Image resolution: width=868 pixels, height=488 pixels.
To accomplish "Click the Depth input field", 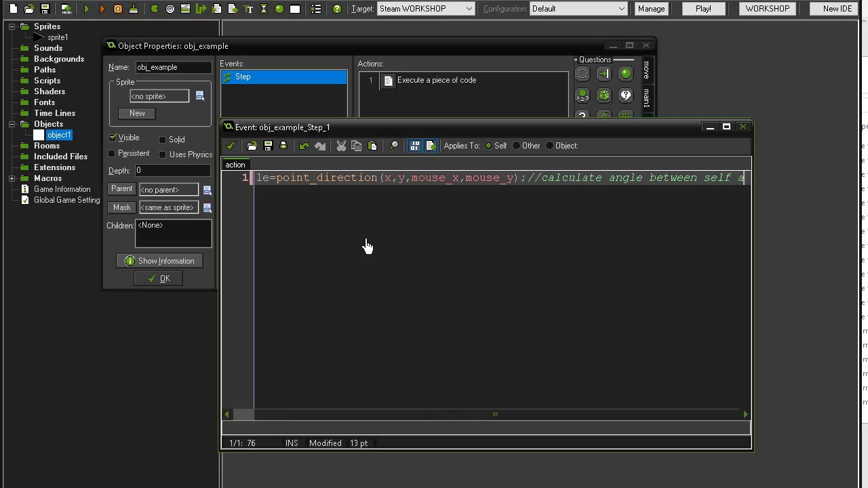I will [173, 171].
